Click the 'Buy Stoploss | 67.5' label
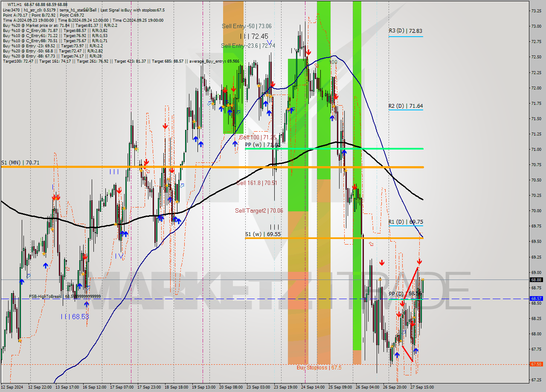This screenshot has height=392, width=546. tap(319, 367)
